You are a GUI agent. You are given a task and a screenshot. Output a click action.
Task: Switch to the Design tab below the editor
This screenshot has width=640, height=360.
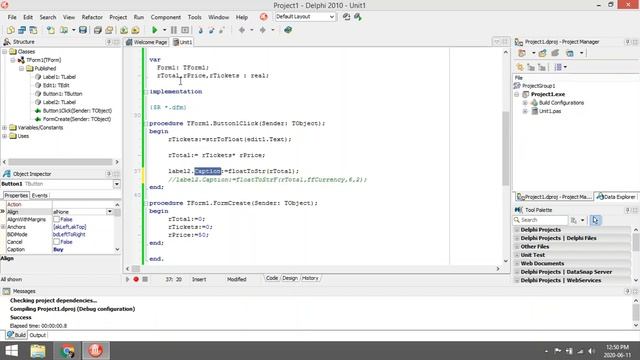(x=290, y=278)
